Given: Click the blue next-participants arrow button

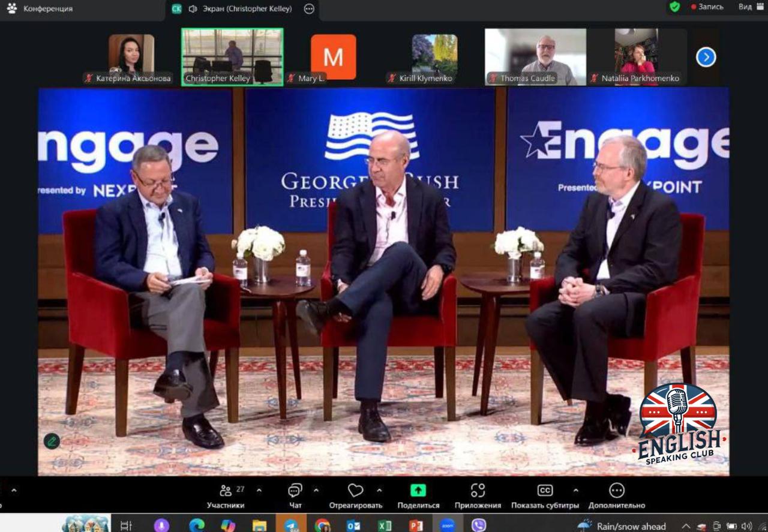Looking at the screenshot, I should 706,57.
